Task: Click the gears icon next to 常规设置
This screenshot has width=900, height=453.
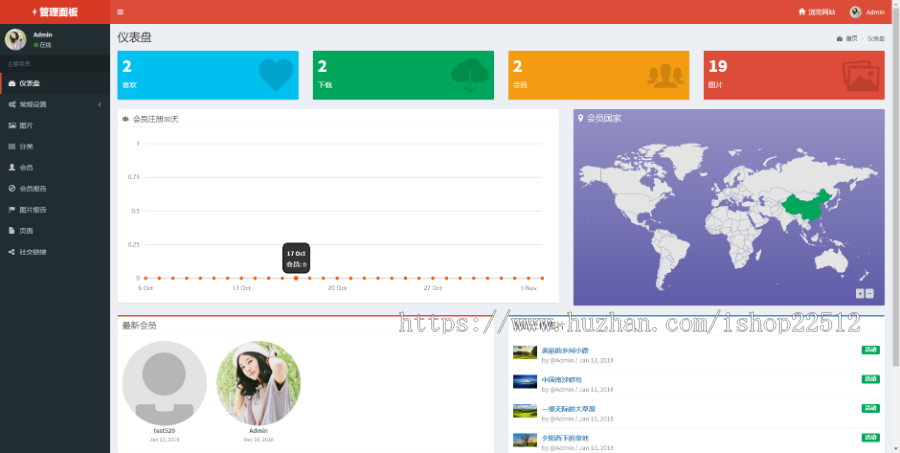Action: [12, 104]
